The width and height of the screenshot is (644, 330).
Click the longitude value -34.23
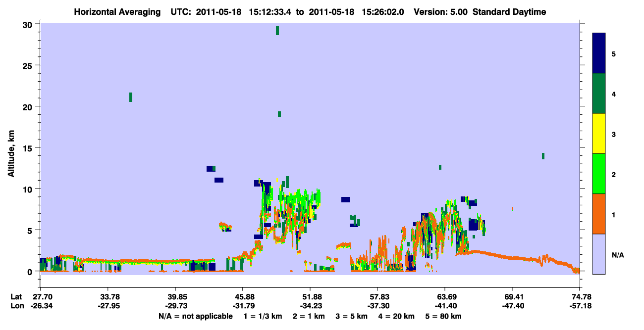(x=310, y=306)
